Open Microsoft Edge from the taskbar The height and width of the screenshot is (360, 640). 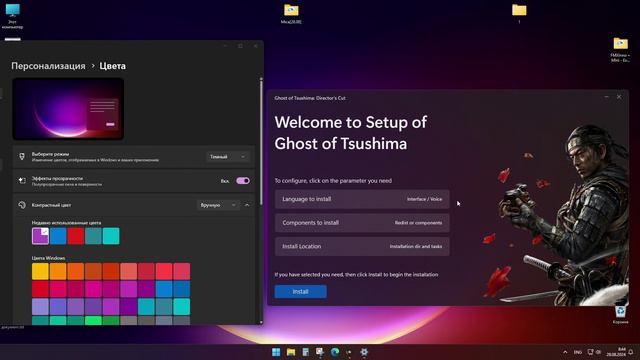(x=335, y=352)
